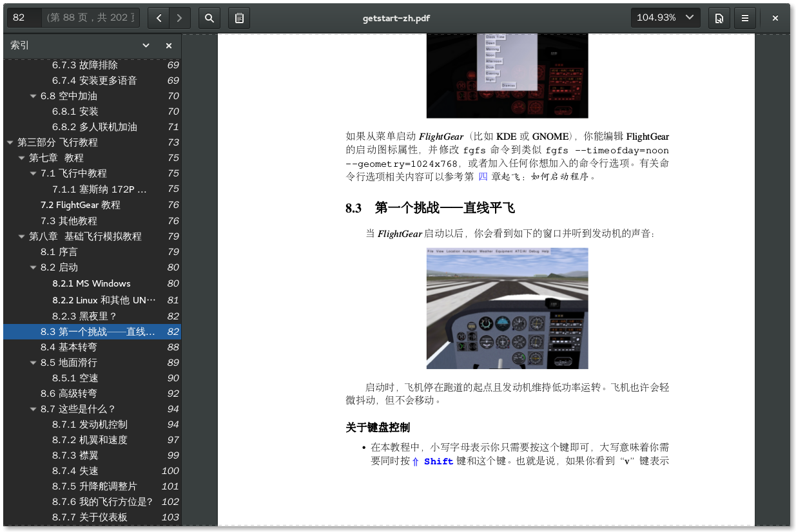Click the getstart-zh.pdf window title
The width and height of the screenshot is (796, 532).
[x=396, y=18]
